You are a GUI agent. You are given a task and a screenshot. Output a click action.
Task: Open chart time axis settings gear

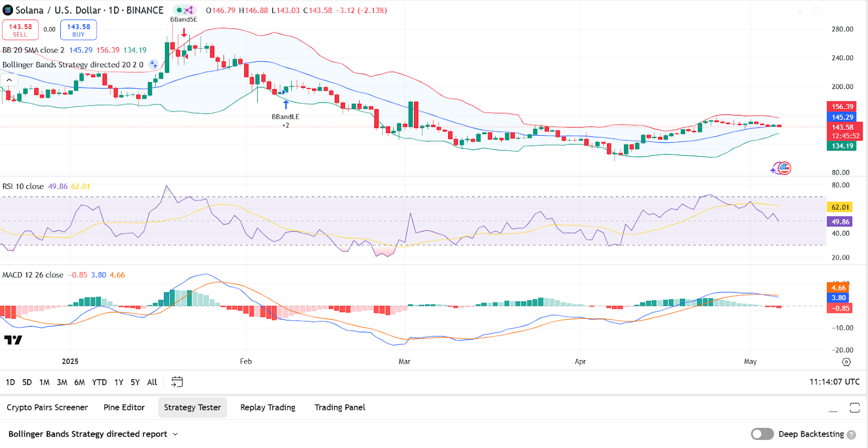(846, 362)
